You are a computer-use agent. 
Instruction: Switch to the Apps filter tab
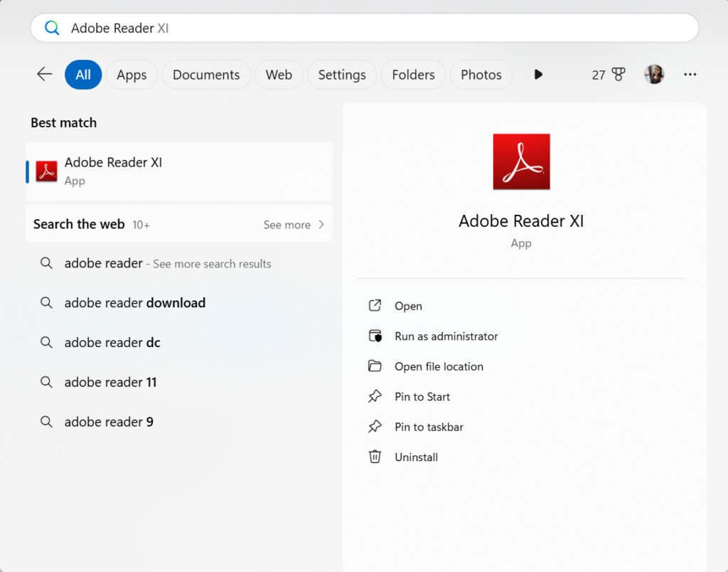132,75
